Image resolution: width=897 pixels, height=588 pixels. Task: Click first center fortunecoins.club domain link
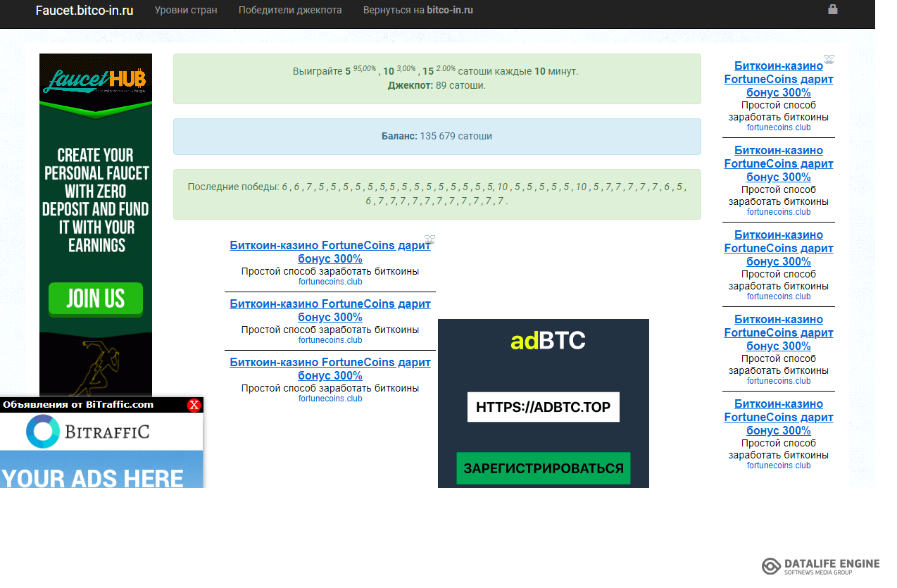(330, 282)
